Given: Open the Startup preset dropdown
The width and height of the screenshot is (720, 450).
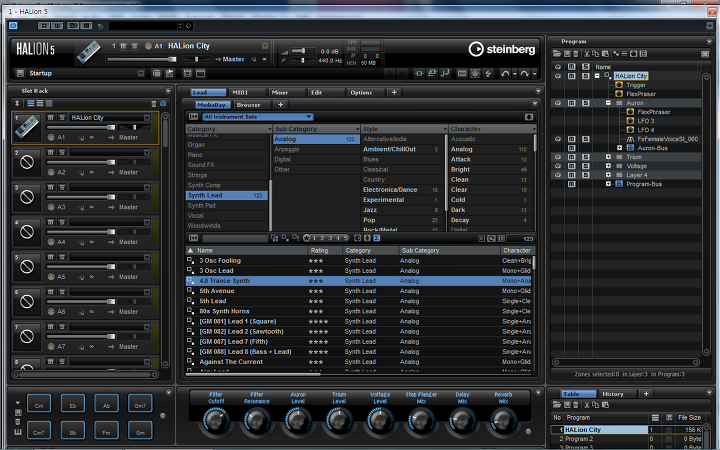Looking at the screenshot, I should (141, 73).
